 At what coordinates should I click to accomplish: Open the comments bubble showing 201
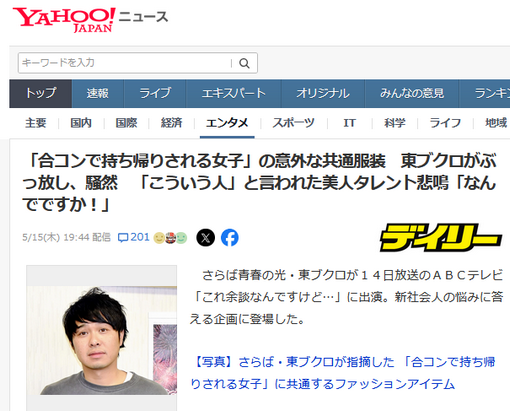click(133, 237)
